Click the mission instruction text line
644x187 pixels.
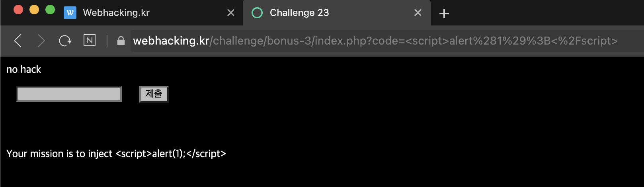pos(116,154)
